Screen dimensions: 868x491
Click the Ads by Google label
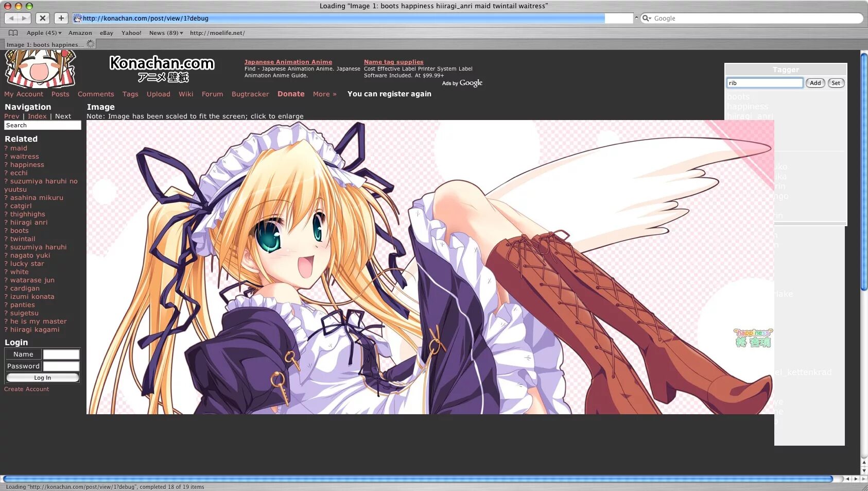462,83
